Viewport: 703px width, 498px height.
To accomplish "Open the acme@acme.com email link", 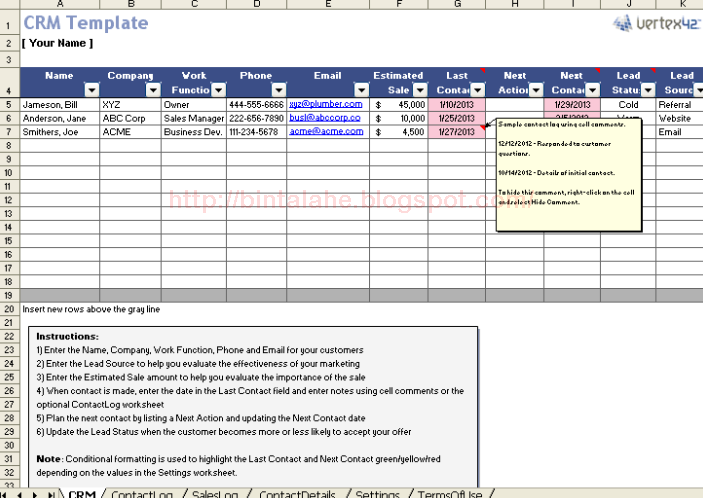I will click(326, 131).
